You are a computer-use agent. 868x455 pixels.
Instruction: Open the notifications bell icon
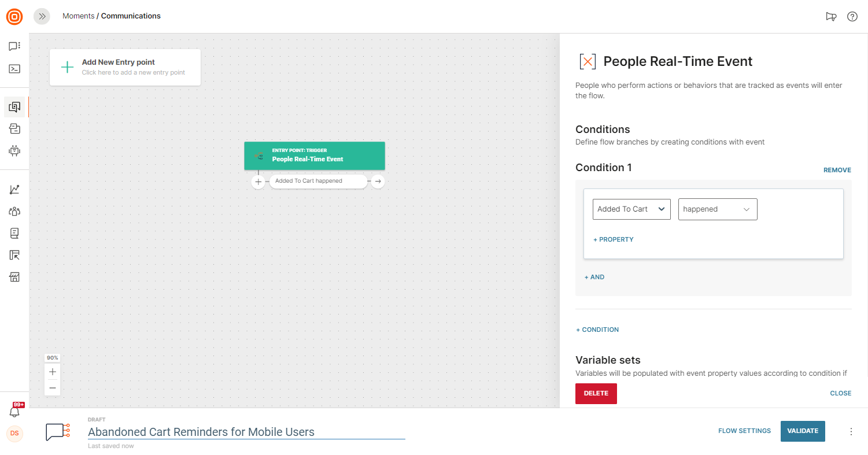coord(14,412)
